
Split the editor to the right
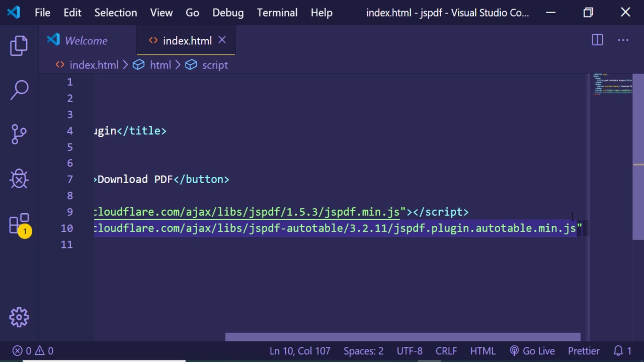[597, 40]
